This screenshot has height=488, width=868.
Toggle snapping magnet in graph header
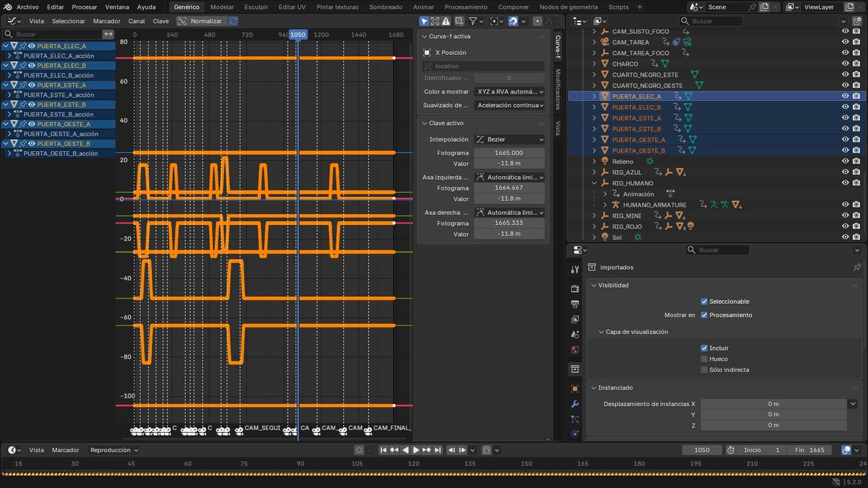coord(513,21)
